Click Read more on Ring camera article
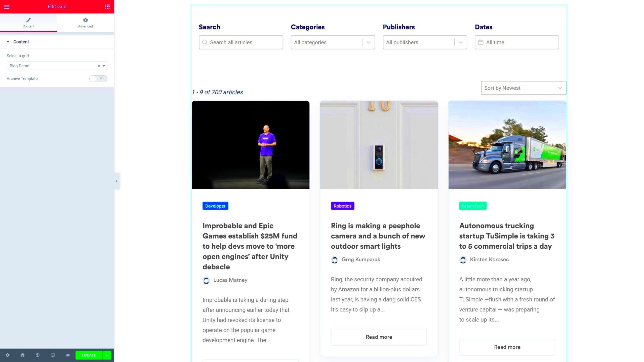The image size is (644, 362). tap(379, 337)
